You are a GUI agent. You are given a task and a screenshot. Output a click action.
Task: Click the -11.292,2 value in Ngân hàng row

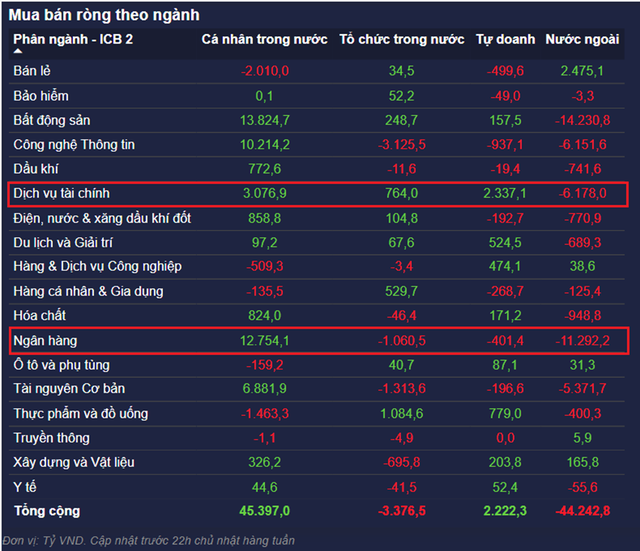pos(584,341)
